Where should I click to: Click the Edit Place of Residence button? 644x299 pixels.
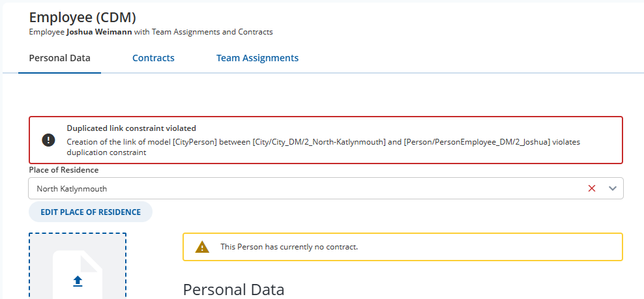(x=91, y=212)
